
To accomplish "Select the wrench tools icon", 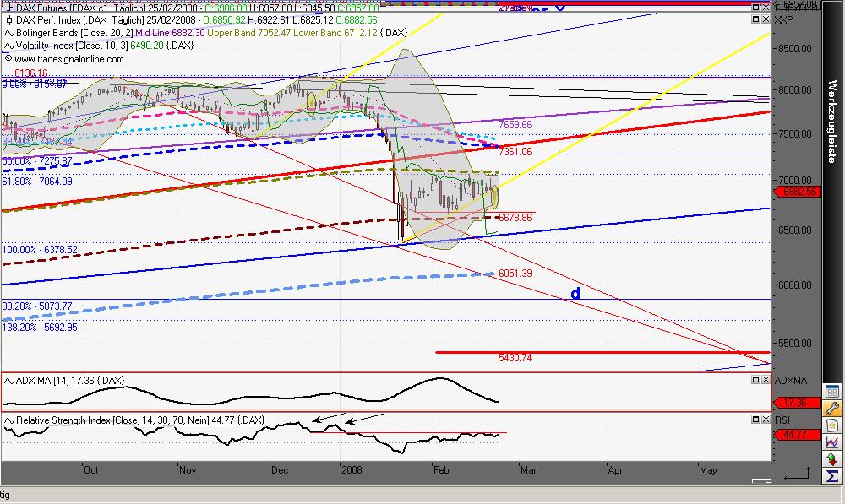I will pos(832,409).
